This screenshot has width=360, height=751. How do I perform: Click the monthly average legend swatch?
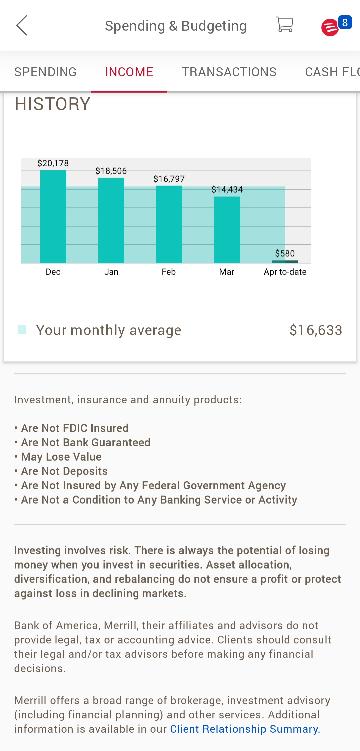pos(22,330)
